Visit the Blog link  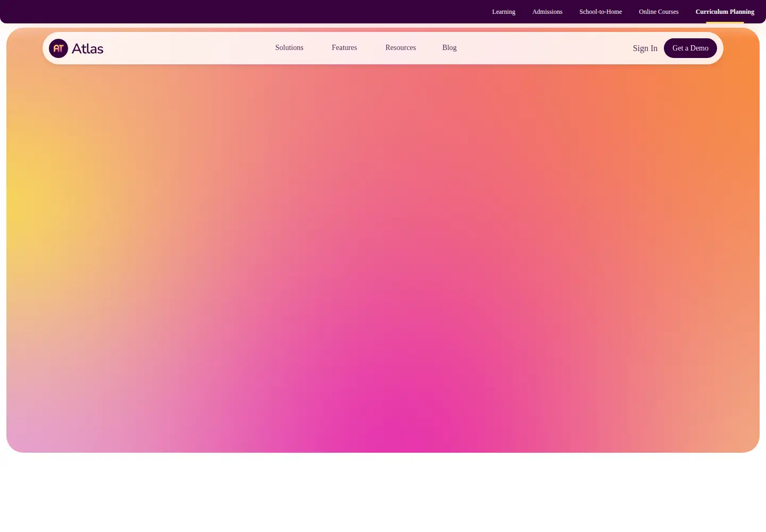coord(449,48)
